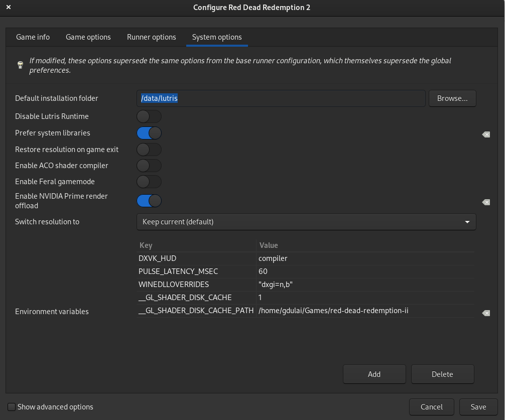Image resolution: width=505 pixels, height=420 pixels.
Task: Open the Runner options tab
Action: click(152, 37)
